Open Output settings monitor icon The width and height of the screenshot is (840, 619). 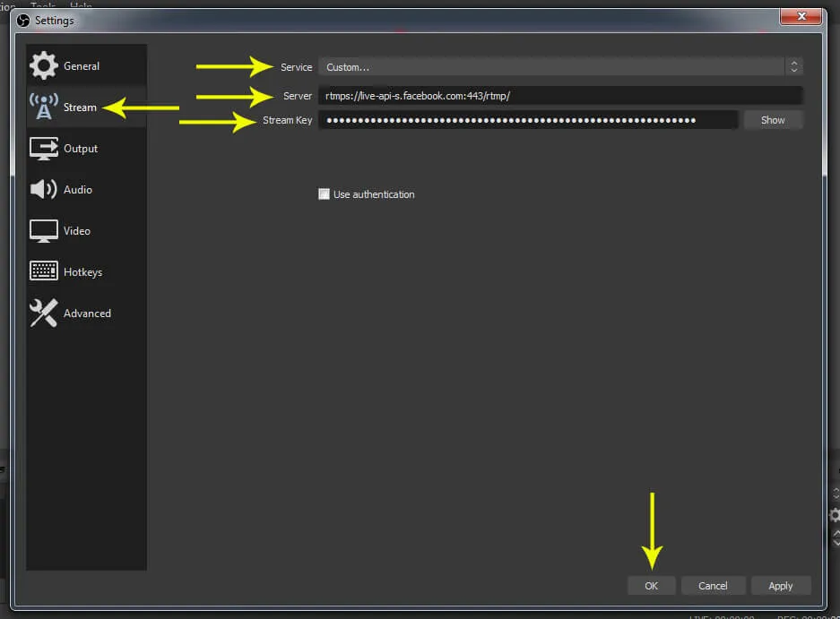pyautogui.click(x=44, y=149)
